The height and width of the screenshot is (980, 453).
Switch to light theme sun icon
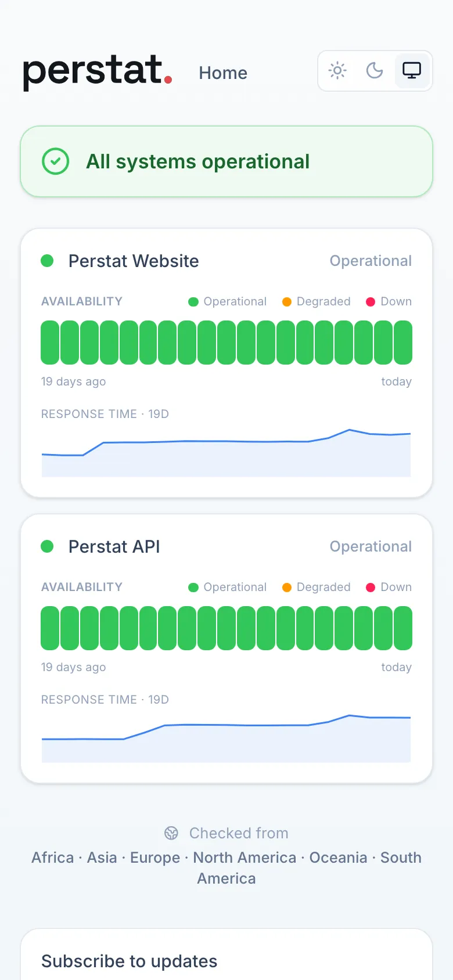[337, 71]
